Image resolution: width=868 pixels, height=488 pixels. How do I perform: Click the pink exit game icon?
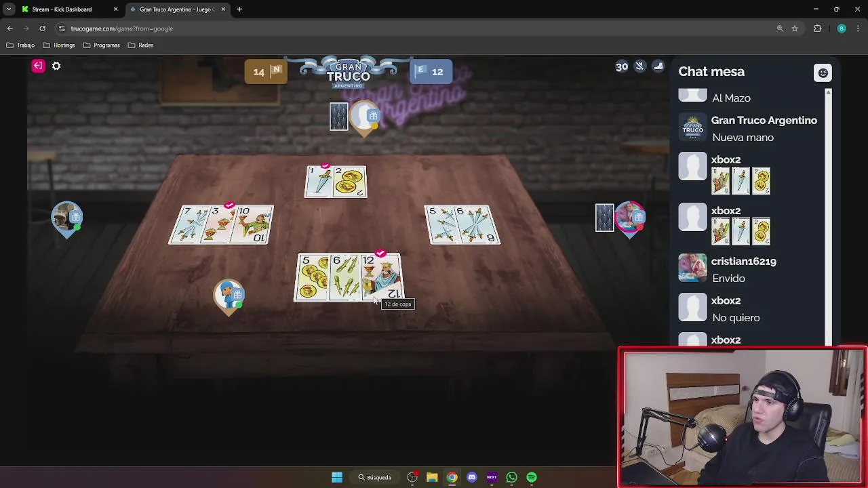(x=38, y=66)
